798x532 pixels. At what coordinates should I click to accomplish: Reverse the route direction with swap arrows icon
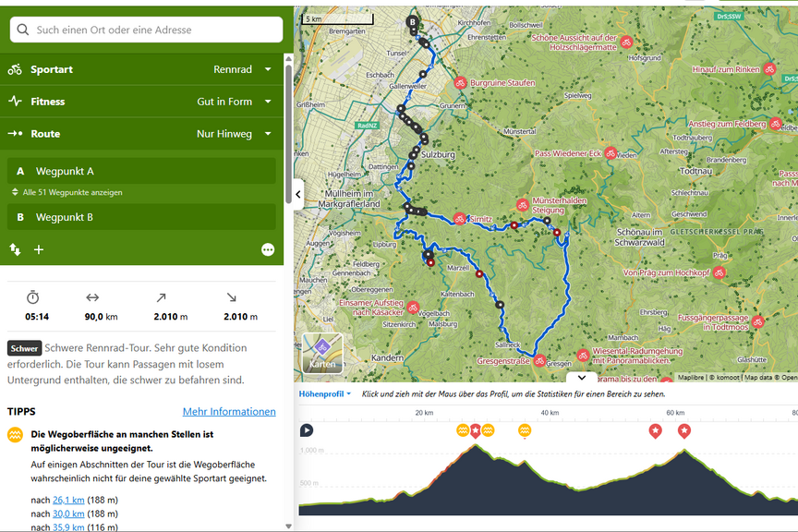click(x=15, y=249)
